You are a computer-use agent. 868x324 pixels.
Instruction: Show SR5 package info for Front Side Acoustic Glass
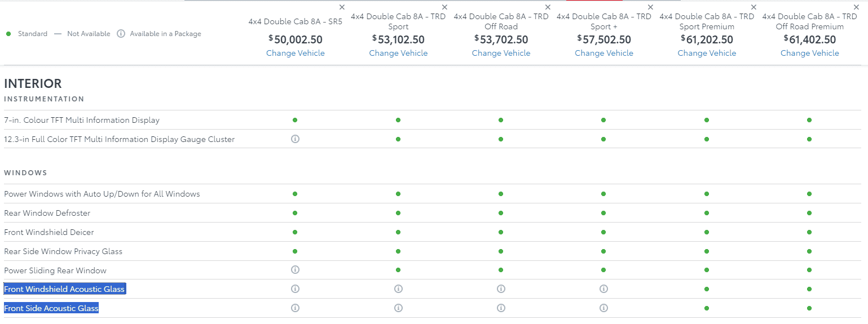(295, 308)
